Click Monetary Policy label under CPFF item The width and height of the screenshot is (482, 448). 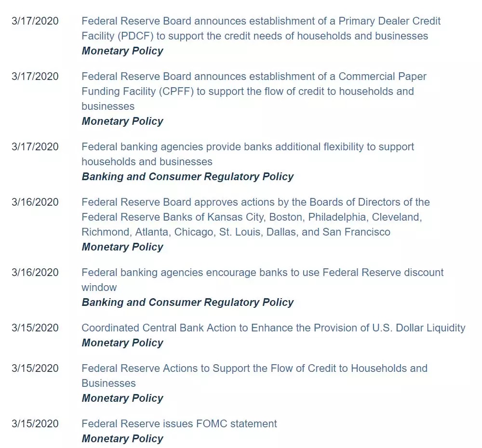point(122,121)
